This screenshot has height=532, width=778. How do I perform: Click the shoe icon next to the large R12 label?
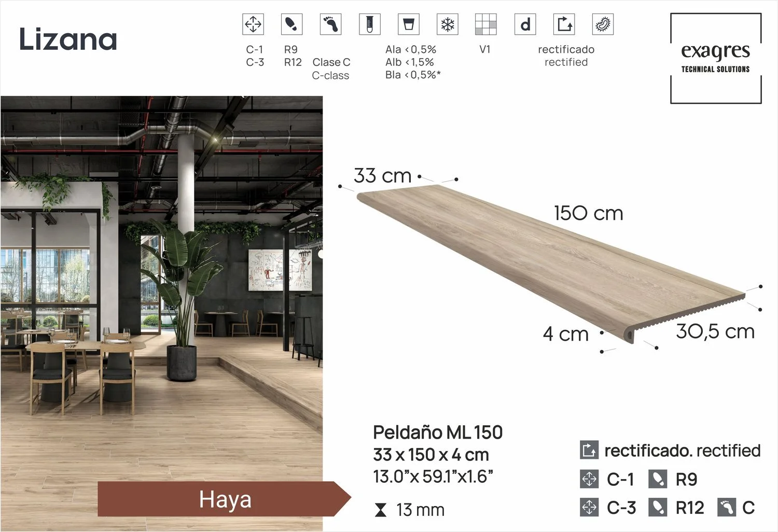coord(658,507)
